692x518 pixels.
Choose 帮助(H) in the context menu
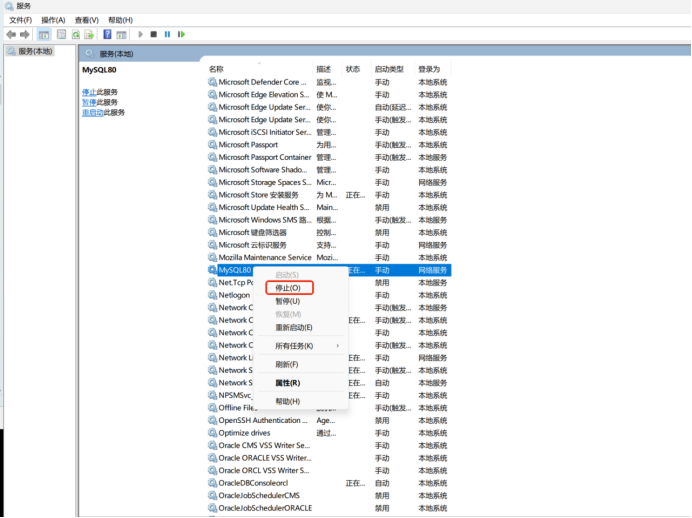[x=288, y=402]
